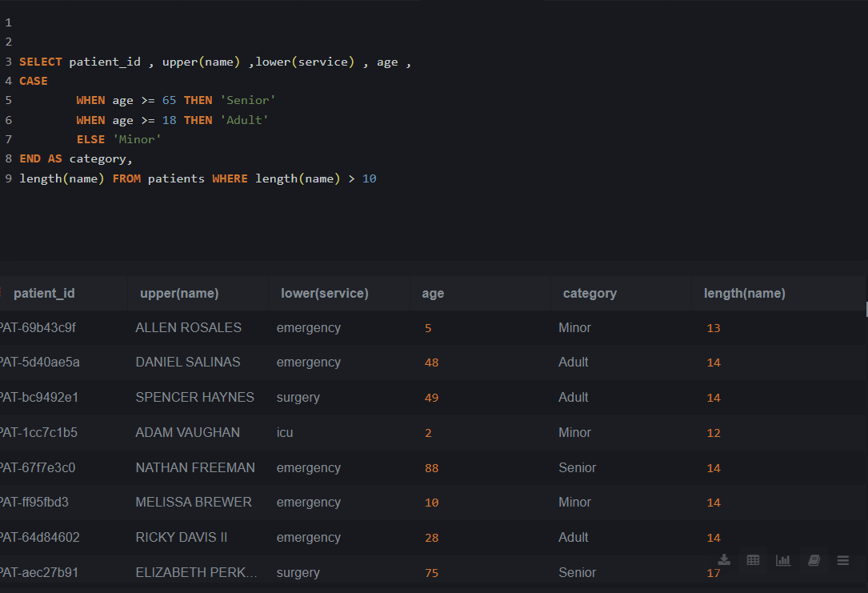Image resolution: width=868 pixels, height=593 pixels.
Task: Sort by patient_id column header
Action: pyautogui.click(x=44, y=294)
